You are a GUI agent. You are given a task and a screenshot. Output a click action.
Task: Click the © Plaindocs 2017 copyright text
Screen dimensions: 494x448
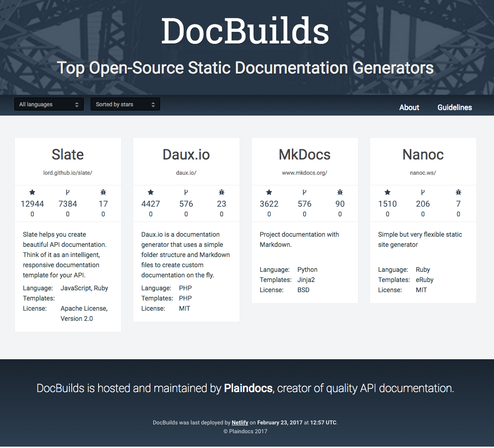pos(245,431)
